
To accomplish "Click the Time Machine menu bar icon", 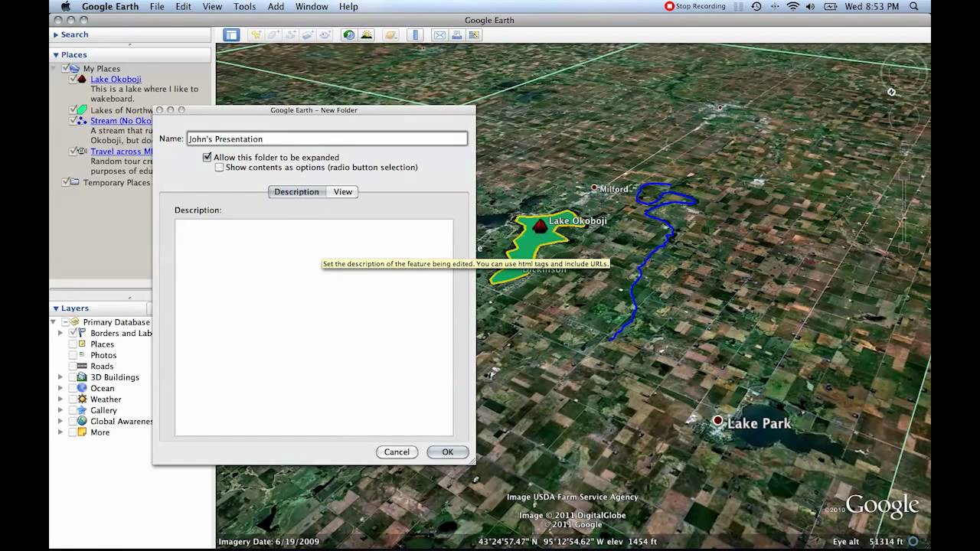I will coord(756,6).
